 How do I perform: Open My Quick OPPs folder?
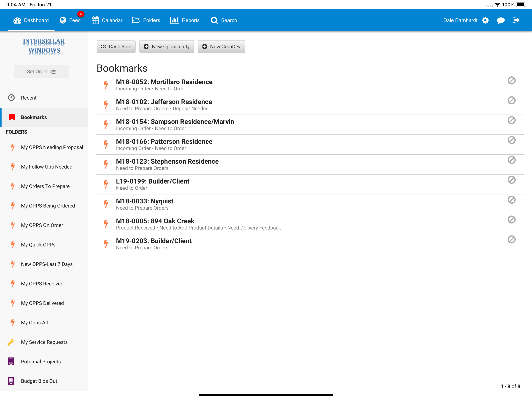tap(44, 245)
